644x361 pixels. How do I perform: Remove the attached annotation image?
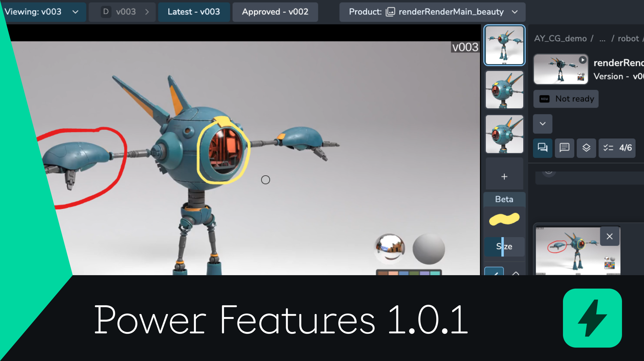click(609, 236)
